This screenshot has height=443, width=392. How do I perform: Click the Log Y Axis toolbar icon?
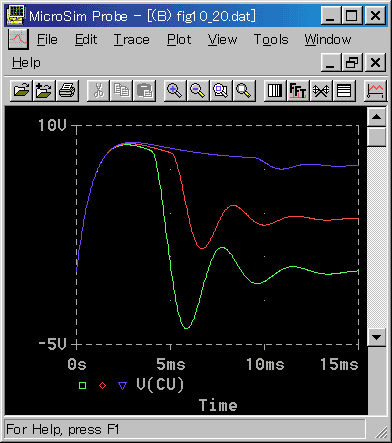click(x=344, y=90)
